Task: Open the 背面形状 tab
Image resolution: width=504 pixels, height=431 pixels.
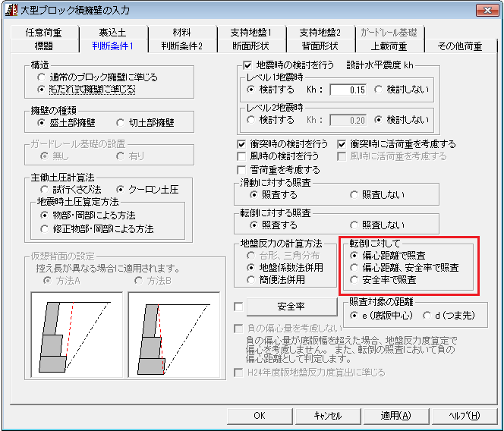Action: click(x=320, y=46)
